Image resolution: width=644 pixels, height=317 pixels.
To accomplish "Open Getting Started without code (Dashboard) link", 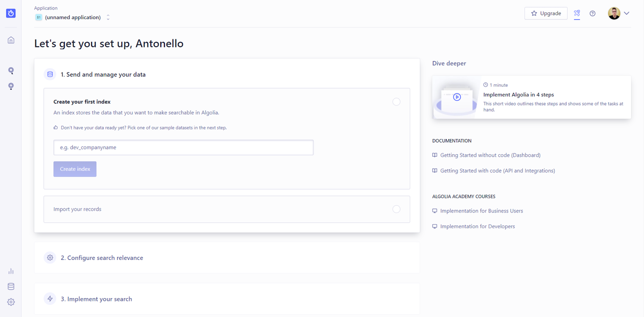I will pos(490,155).
